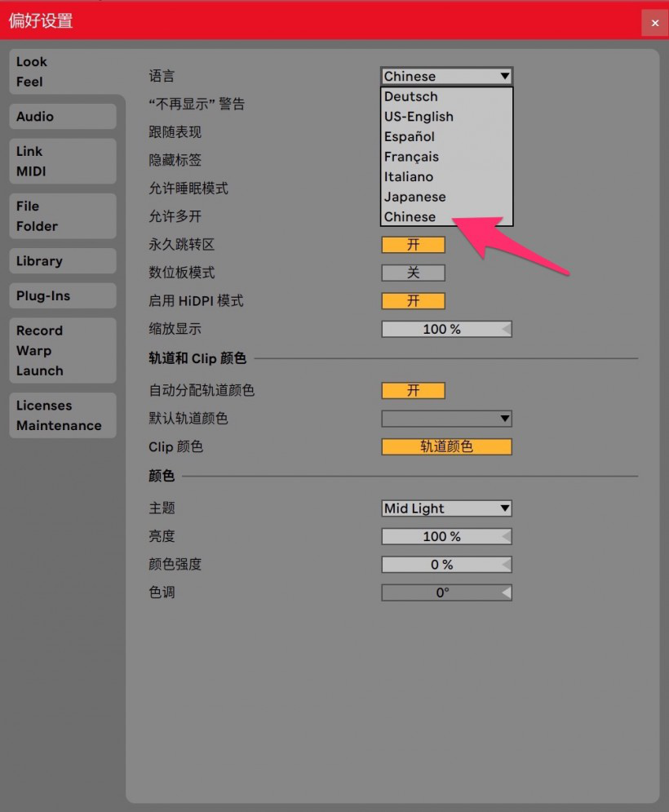This screenshot has height=812, width=669.
Task: Open the Link MIDI tab
Action: pos(63,161)
